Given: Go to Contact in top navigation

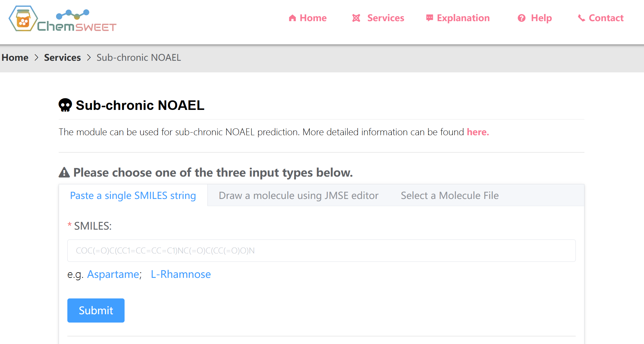Looking at the screenshot, I should coord(606,18).
